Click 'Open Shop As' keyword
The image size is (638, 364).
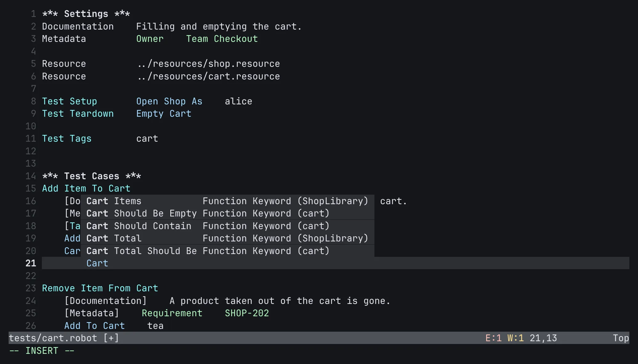(169, 101)
